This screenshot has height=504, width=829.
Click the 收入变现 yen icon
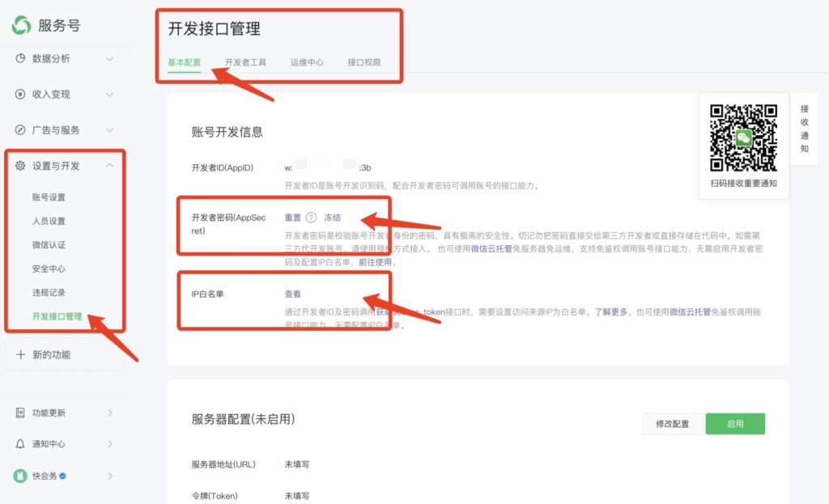(20, 94)
